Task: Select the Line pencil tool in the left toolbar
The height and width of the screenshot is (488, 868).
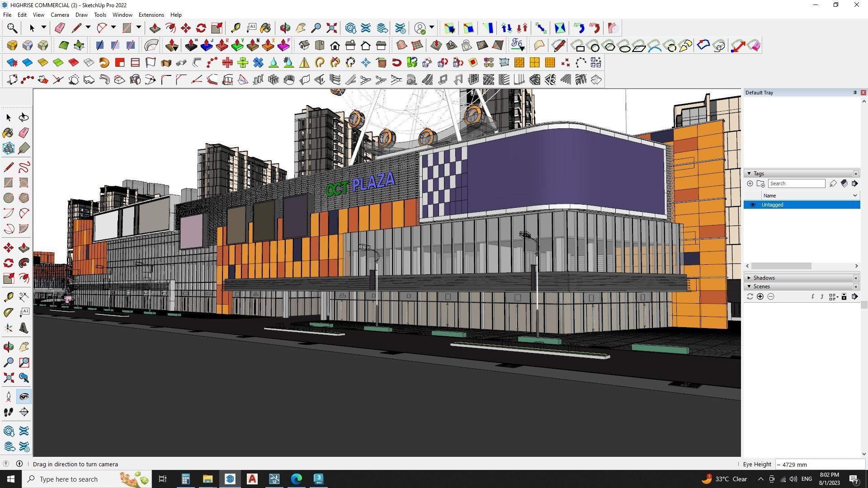Action: pyautogui.click(x=8, y=167)
